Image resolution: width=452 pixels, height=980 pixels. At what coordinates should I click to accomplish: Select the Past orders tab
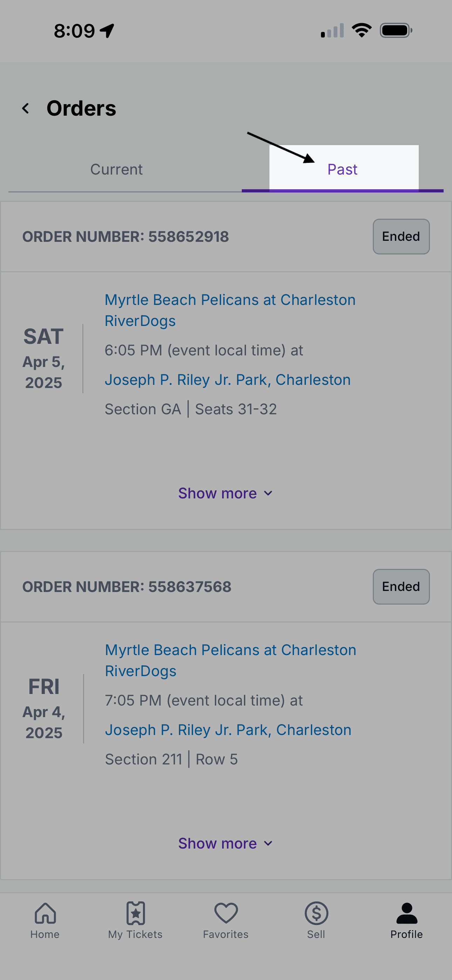click(342, 169)
